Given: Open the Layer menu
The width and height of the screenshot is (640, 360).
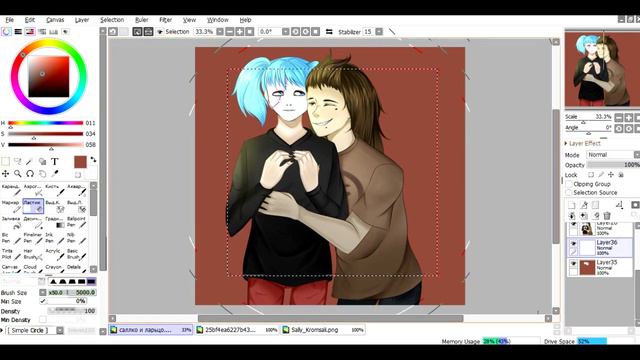Looking at the screenshot, I should click(x=82, y=20).
